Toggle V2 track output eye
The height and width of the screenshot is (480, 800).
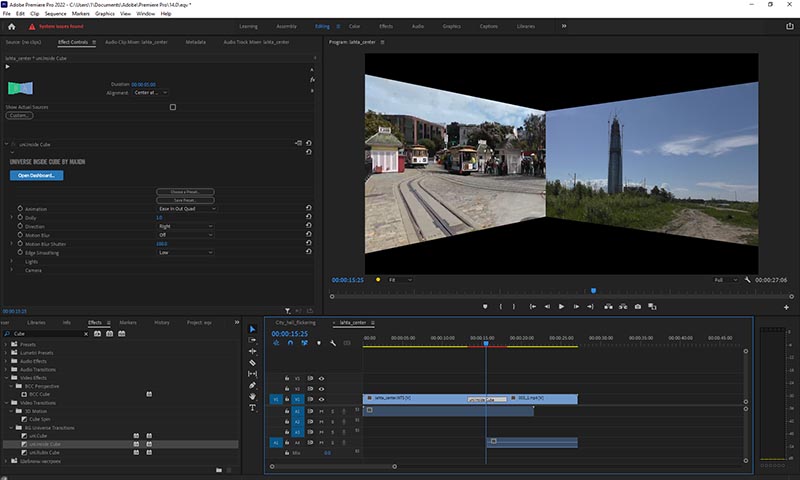tap(321, 389)
